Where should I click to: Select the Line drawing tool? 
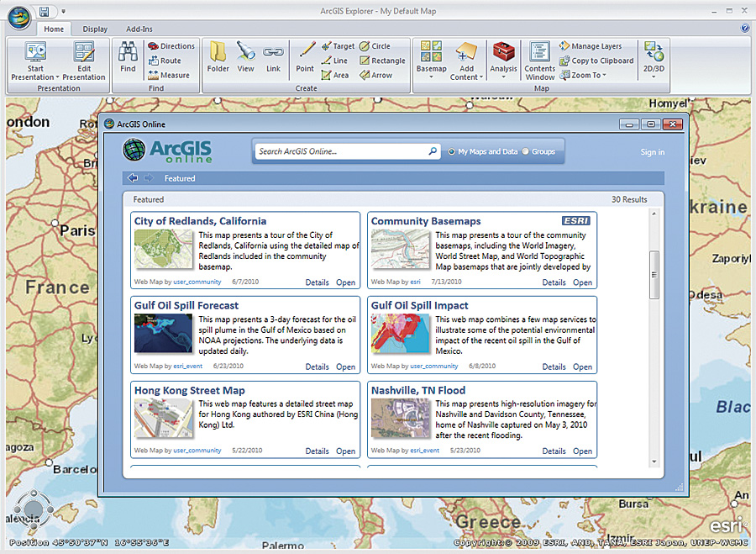[x=334, y=61]
